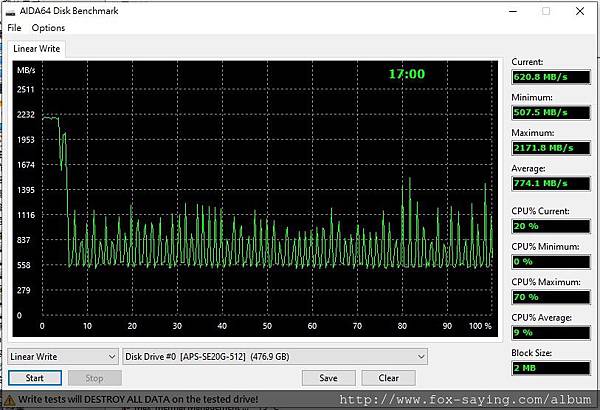
Task: Click the 17:00 elapsed time on graph
Action: click(x=407, y=74)
